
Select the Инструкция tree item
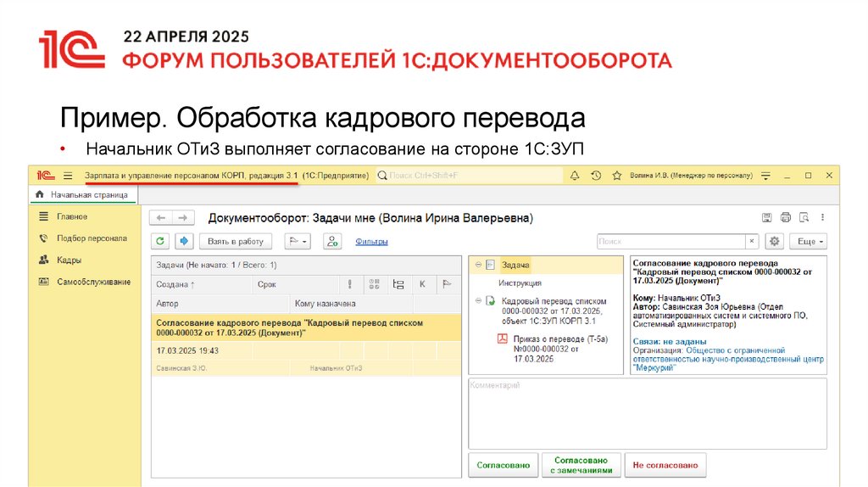coord(520,283)
